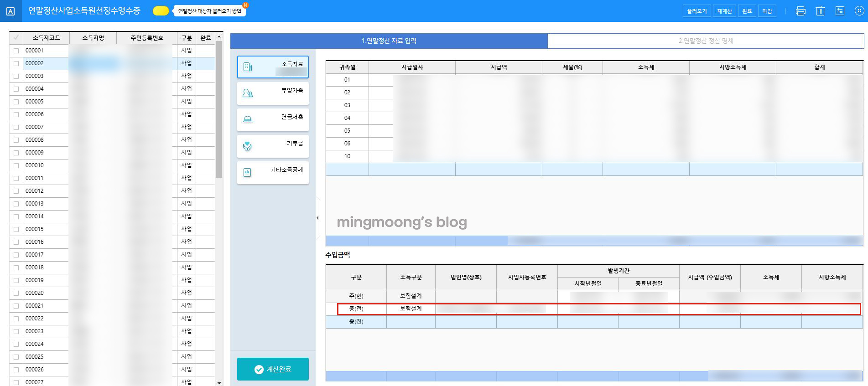Switch to the 2.연말정산 정산 명세 tab
This screenshot has height=386, width=868.
[706, 41]
